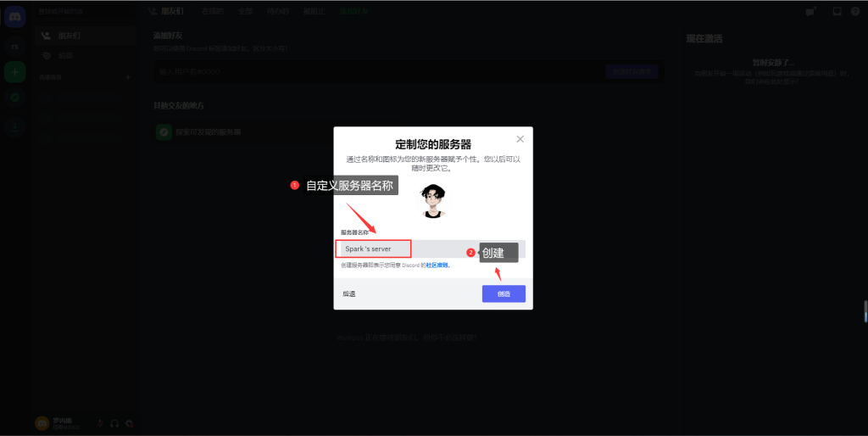Click the create DM plus icon

click(128, 77)
